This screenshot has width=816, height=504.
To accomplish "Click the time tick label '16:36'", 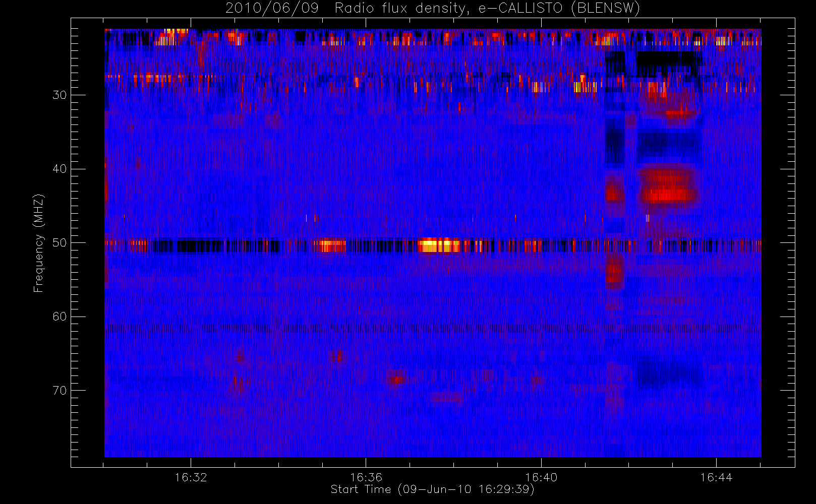I will click(366, 477).
